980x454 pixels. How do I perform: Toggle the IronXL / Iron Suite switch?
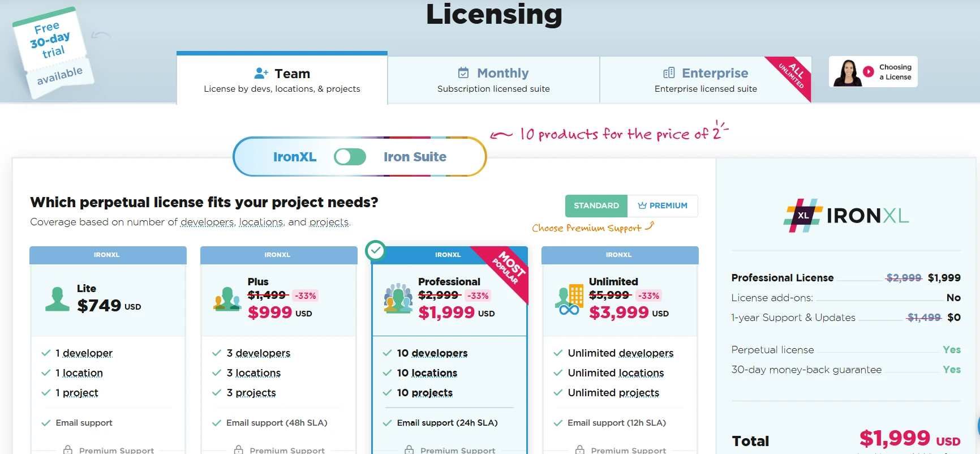click(350, 157)
